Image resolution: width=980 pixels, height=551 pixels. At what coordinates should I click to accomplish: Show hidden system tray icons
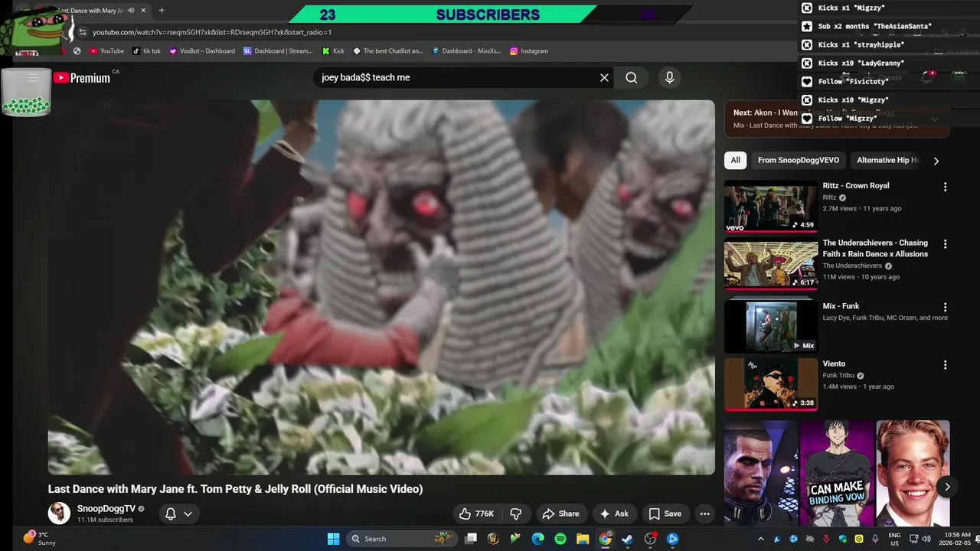[760, 539]
